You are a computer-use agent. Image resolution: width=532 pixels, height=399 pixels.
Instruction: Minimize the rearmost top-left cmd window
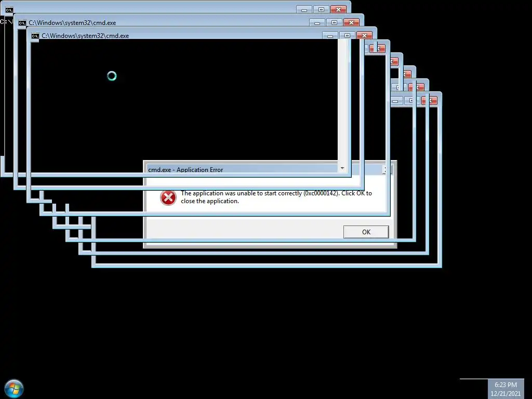304,9
